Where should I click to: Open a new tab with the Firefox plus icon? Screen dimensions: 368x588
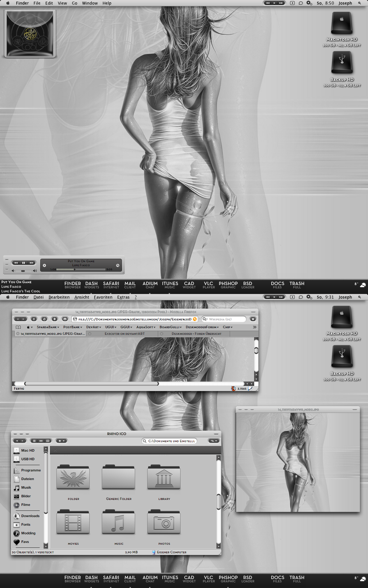click(55, 319)
